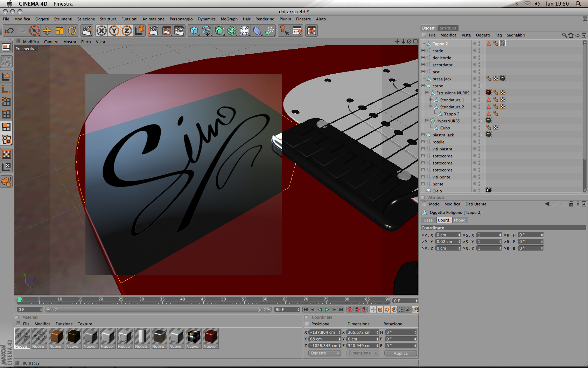Click the spline object tool icon

pos(207,31)
